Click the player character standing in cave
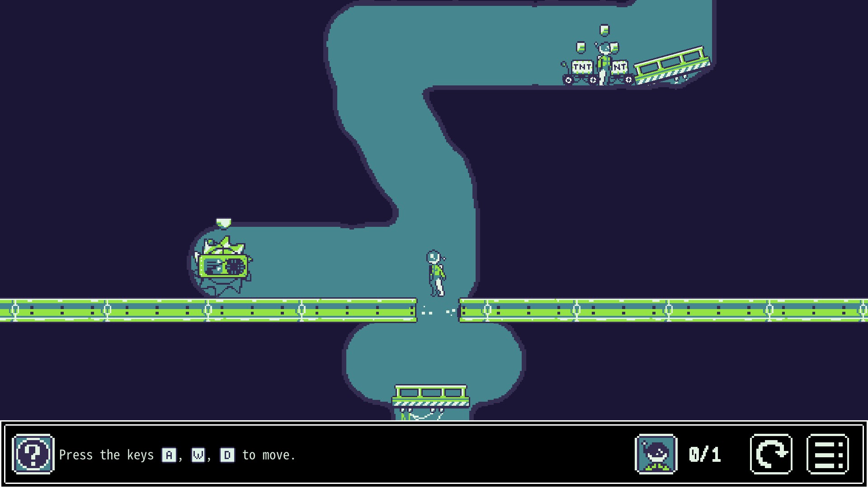The height and width of the screenshot is (488, 868). pos(436,273)
